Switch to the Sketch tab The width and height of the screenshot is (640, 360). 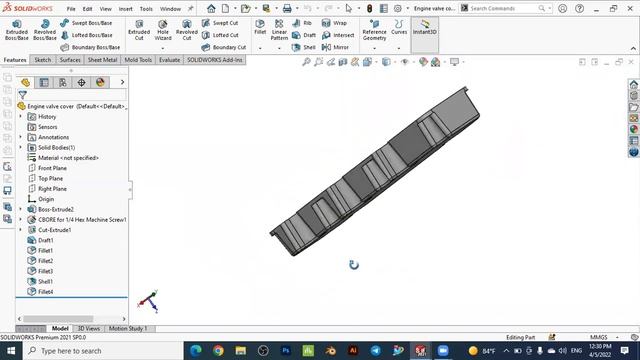pos(42,60)
